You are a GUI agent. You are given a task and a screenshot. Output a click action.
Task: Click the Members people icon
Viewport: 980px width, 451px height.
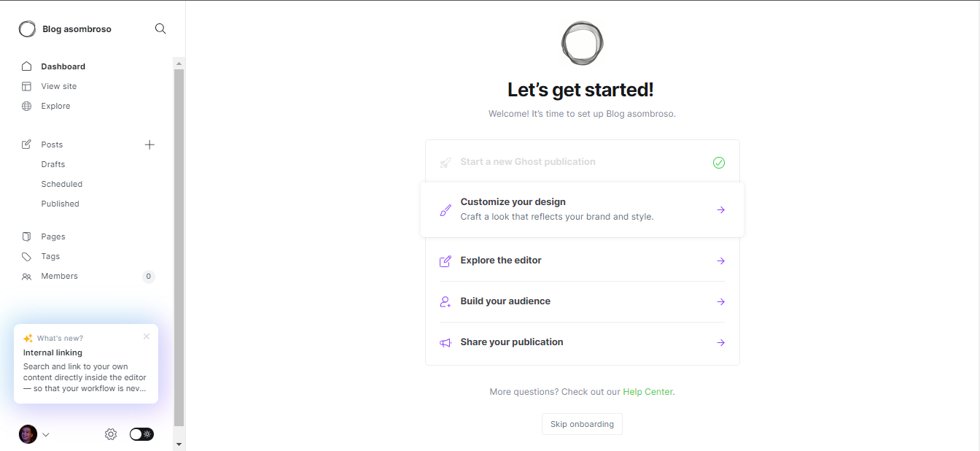tap(27, 277)
